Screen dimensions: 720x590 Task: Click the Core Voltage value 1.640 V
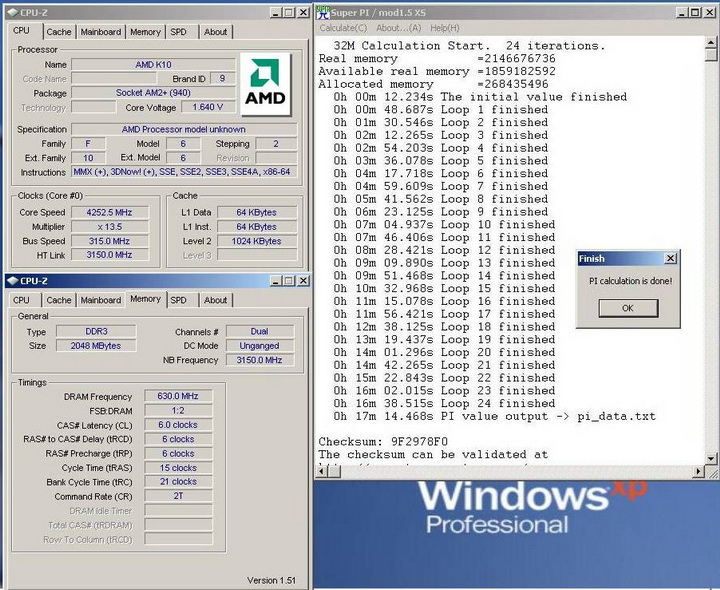[x=208, y=107]
